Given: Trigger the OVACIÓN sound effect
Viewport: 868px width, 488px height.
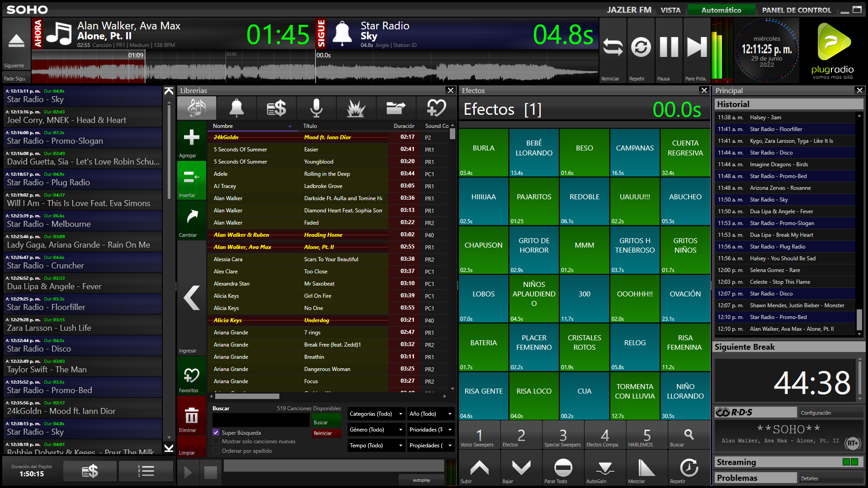Looking at the screenshot, I should (685, 299).
